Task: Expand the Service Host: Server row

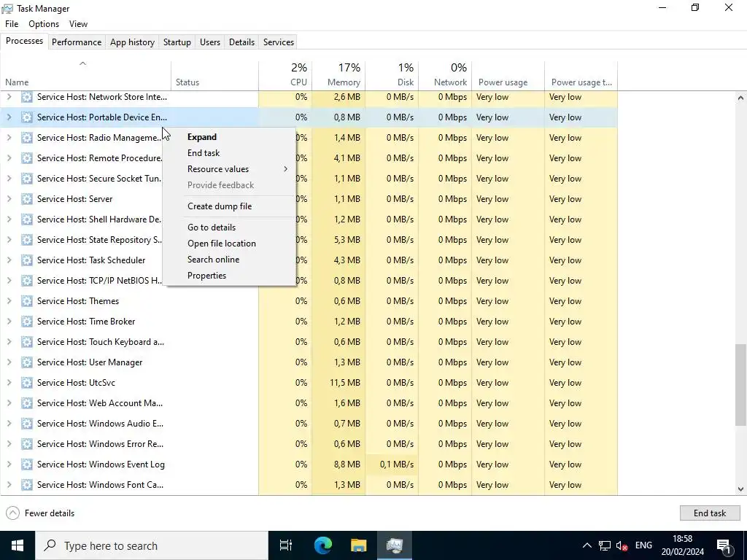Action: pos(9,199)
